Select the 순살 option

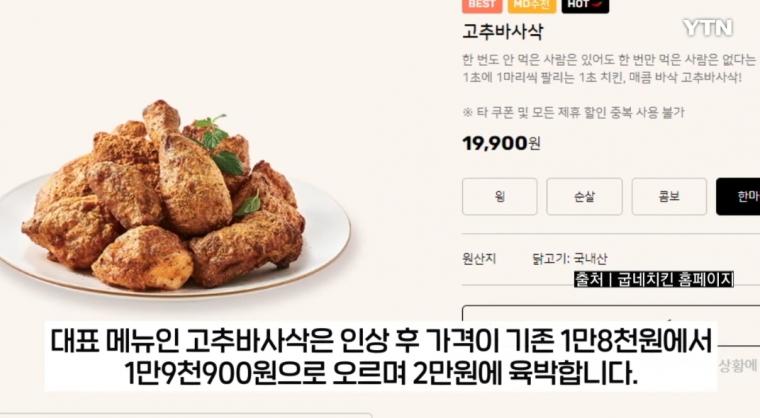pos(584,196)
